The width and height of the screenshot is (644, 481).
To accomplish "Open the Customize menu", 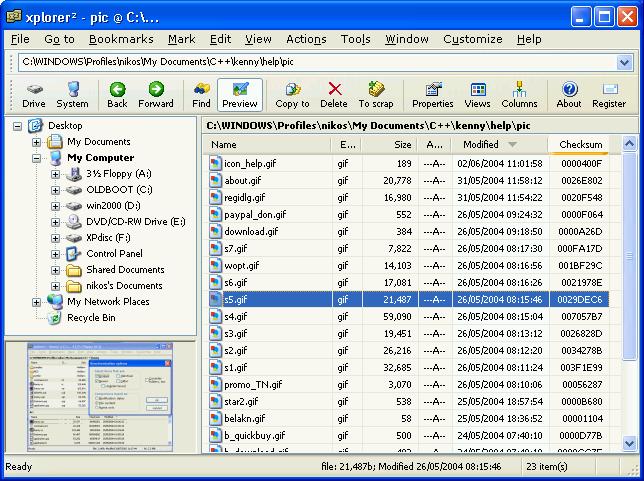I will click(472, 39).
